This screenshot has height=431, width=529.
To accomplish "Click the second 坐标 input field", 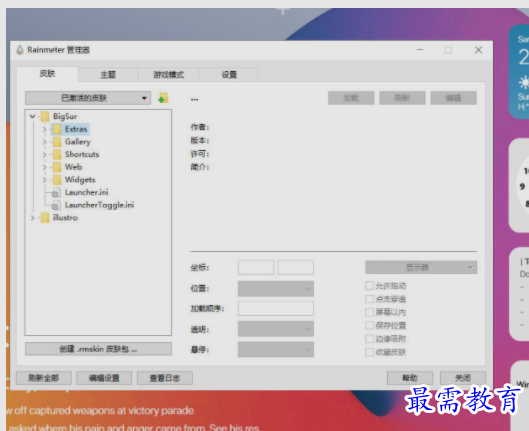I will pos(296,267).
